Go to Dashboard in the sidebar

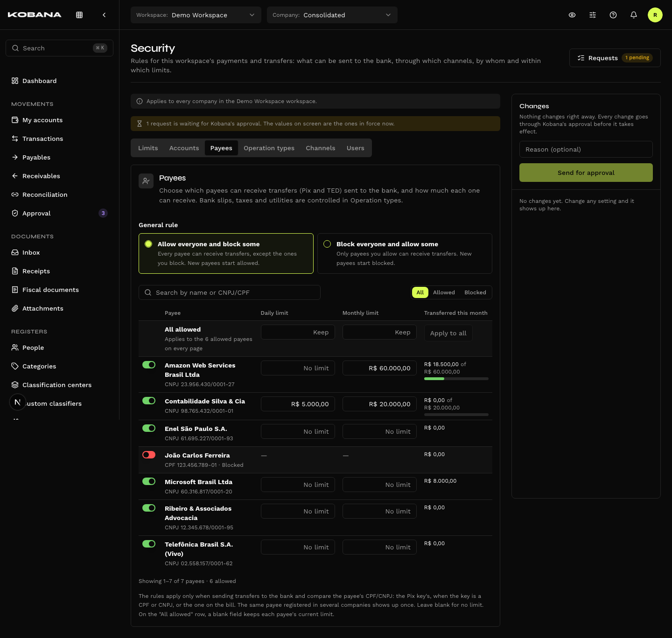[x=59, y=81]
